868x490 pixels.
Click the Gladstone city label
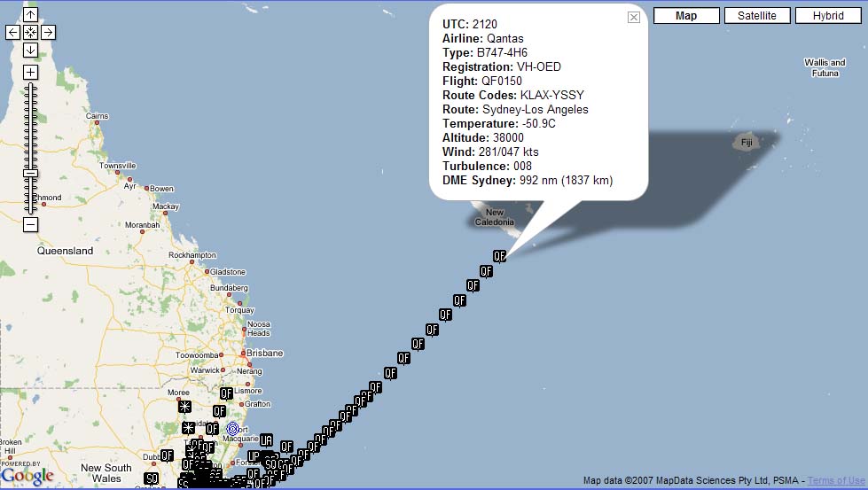click(228, 272)
